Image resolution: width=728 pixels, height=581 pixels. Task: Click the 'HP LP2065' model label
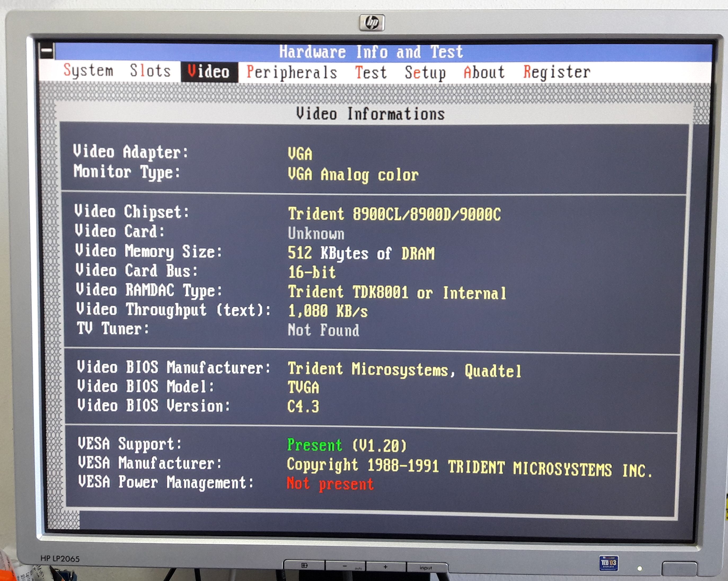pyautogui.click(x=60, y=559)
